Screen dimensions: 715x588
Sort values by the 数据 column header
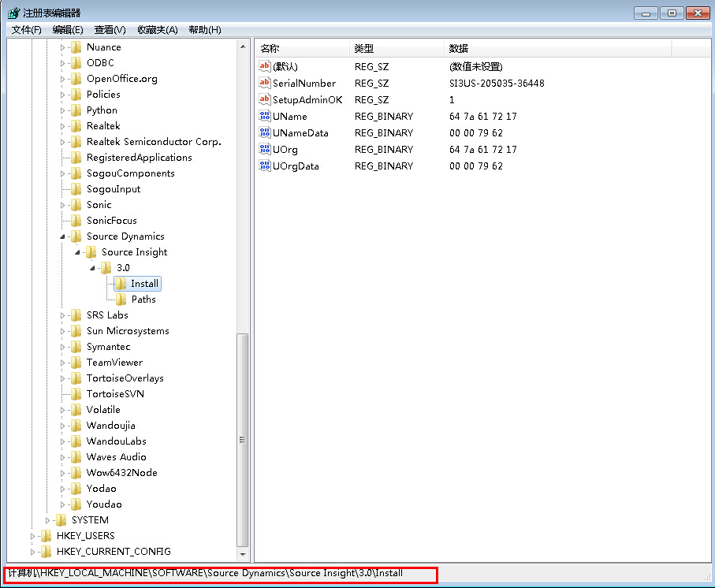click(557, 48)
